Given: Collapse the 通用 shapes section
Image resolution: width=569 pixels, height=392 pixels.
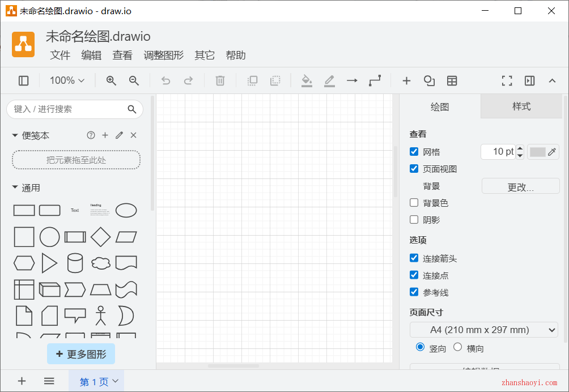Looking at the screenshot, I should click(x=15, y=188).
